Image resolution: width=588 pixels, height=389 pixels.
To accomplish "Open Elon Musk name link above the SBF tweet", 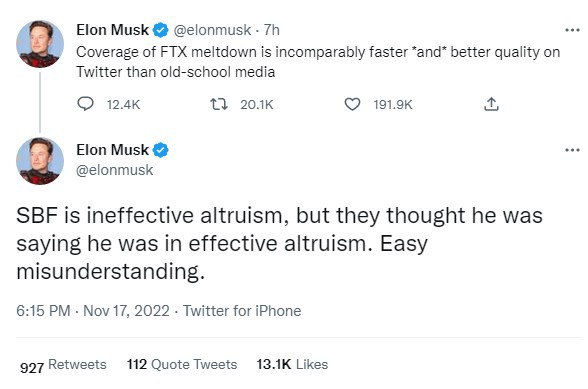I will 112,150.
